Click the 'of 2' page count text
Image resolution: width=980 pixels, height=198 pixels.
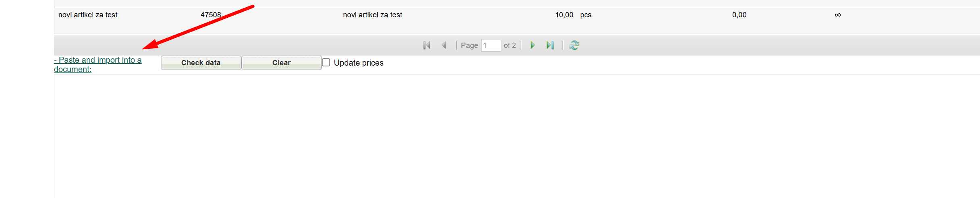coord(510,45)
